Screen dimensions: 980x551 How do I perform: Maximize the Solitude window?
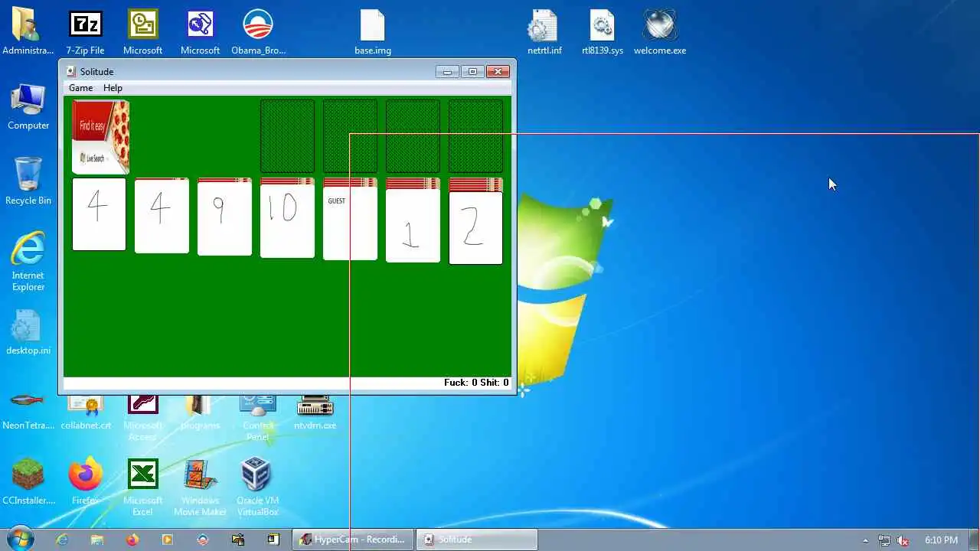click(472, 71)
